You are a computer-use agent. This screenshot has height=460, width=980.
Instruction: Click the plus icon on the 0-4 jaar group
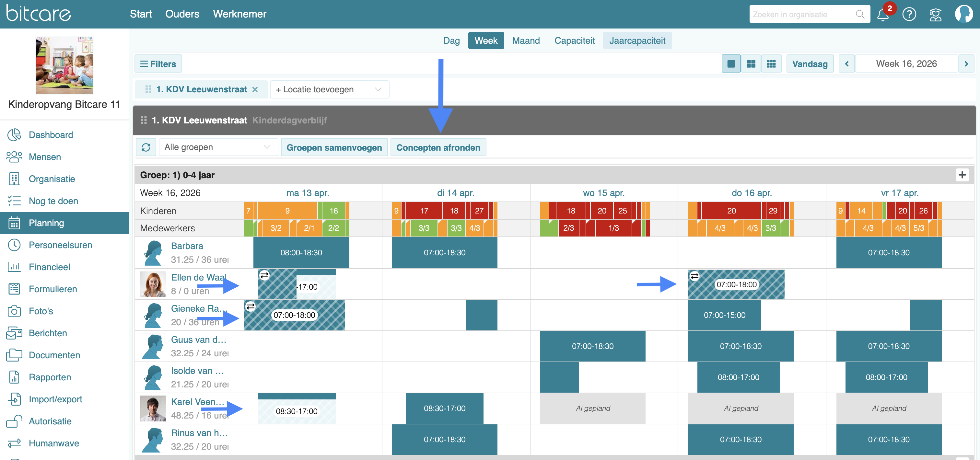click(962, 175)
